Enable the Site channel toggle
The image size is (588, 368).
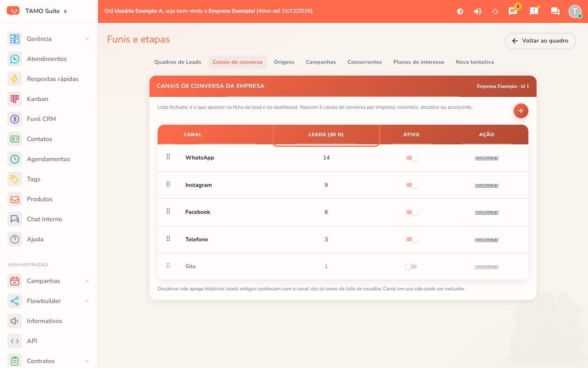click(411, 267)
